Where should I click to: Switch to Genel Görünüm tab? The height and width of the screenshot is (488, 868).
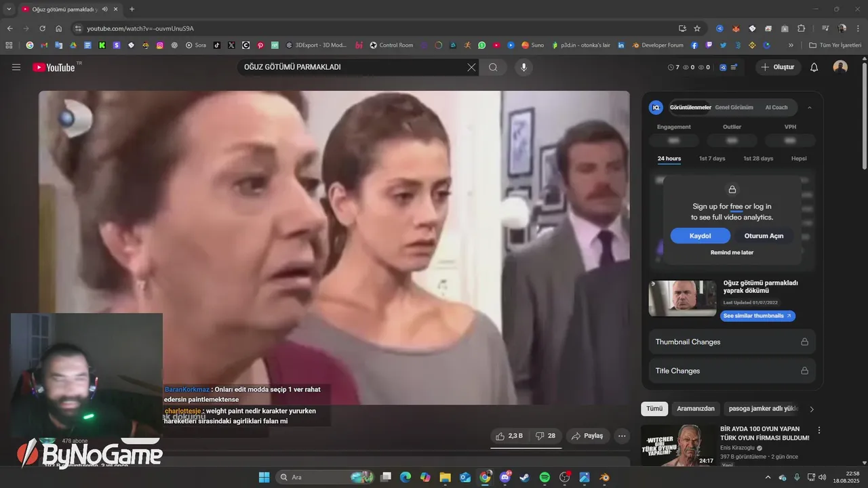pos(734,107)
